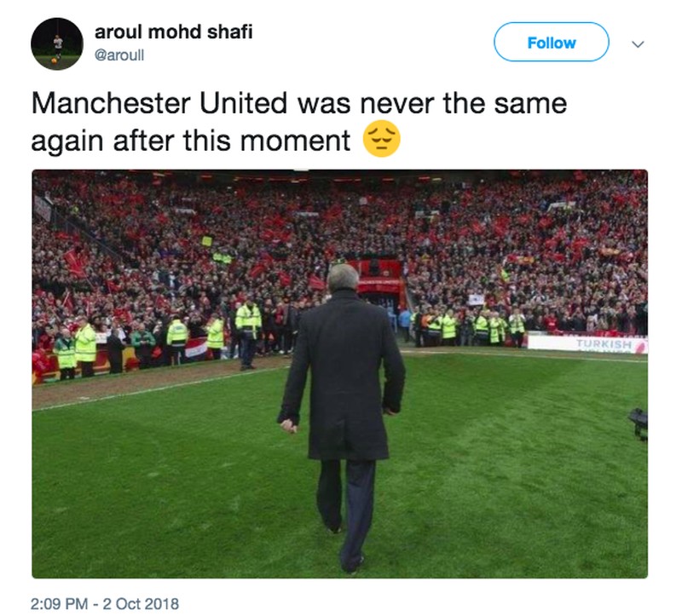Visit the @aroull handle link
The height and width of the screenshot is (616, 682).
119,55
